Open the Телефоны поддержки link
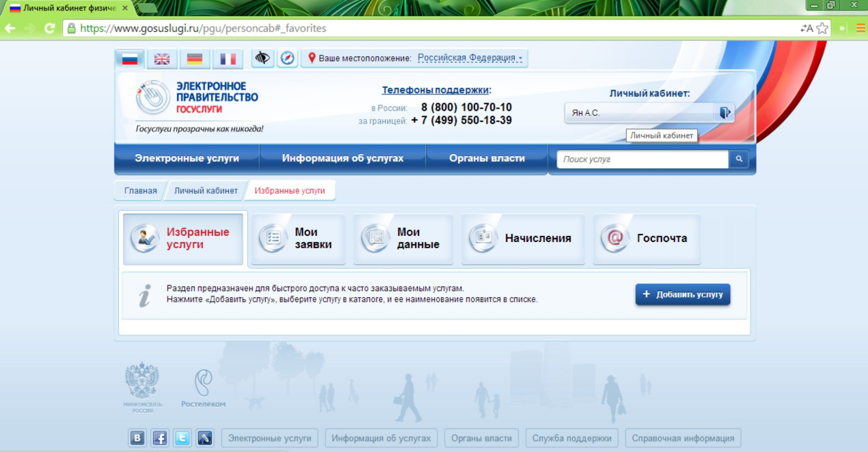The image size is (868, 452). [435, 90]
